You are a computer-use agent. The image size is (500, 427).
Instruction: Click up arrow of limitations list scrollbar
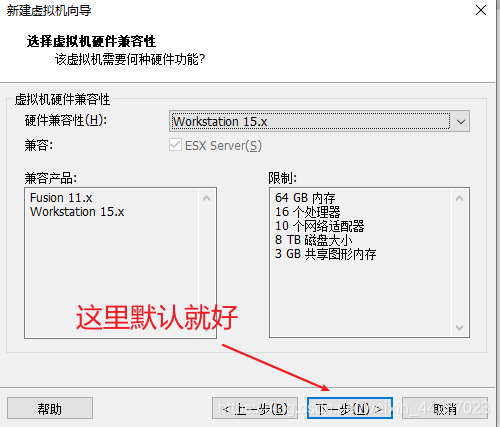point(459,198)
